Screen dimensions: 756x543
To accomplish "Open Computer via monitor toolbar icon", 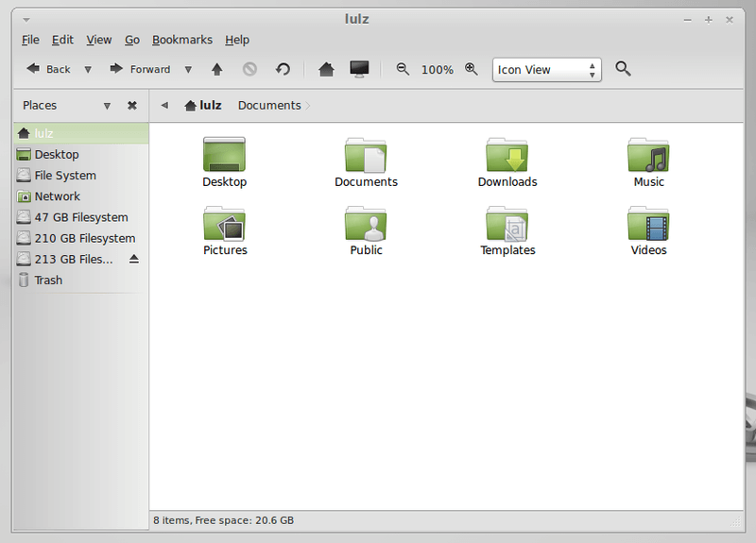I will (359, 69).
